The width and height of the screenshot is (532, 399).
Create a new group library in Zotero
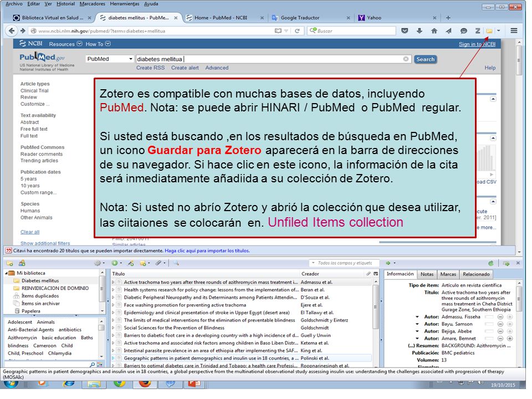22,263
